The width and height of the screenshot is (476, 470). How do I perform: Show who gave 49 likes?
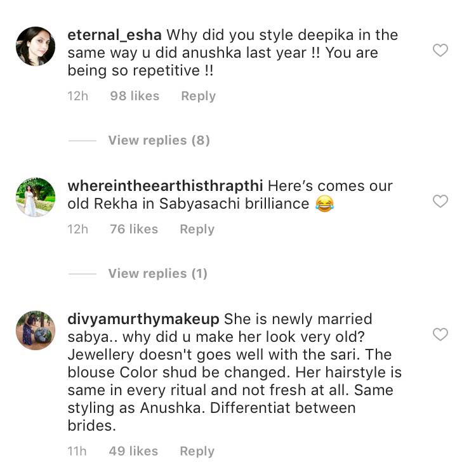(x=134, y=452)
